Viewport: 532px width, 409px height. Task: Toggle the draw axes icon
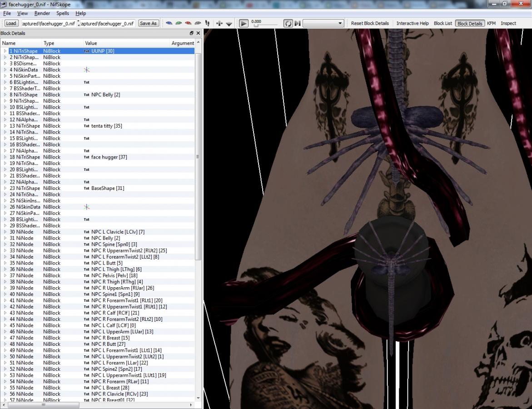(219, 23)
